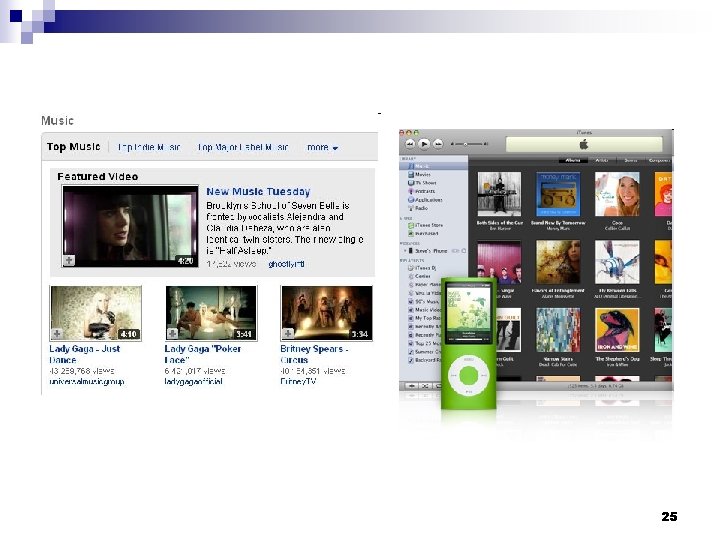This screenshot has height=540, width=720.
Task: Click the iTunes status display with Apple logo
Action: [x=584, y=144]
